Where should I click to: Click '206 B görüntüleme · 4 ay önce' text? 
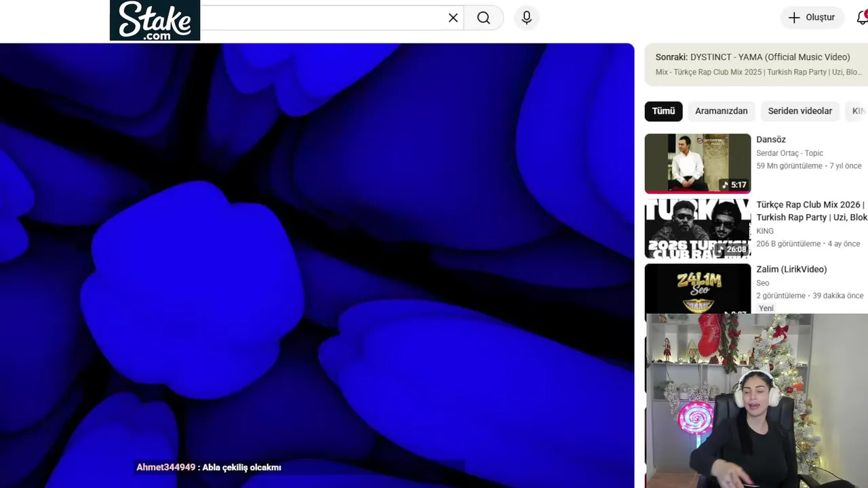click(808, 244)
